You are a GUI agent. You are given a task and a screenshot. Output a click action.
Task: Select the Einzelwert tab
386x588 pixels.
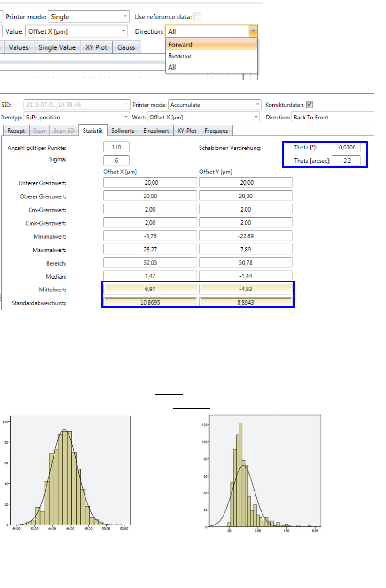tap(156, 131)
